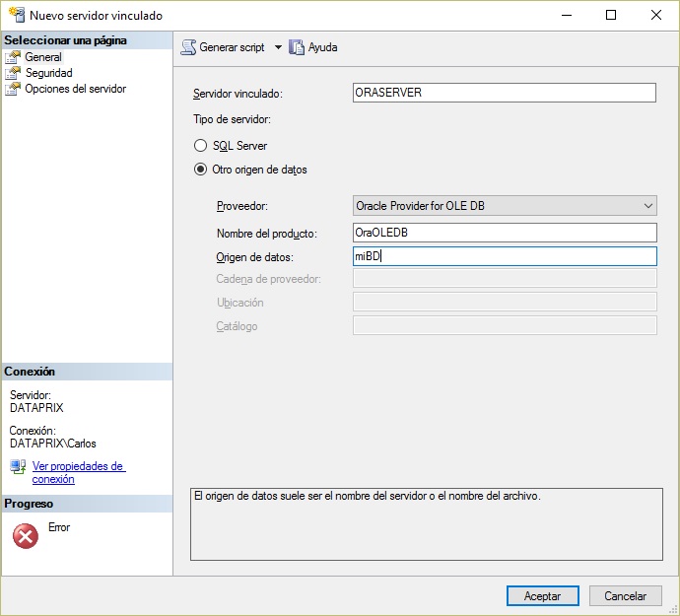Minimize the Nuevo servidor vinculado window
This screenshot has height=616, width=680.
click(567, 15)
